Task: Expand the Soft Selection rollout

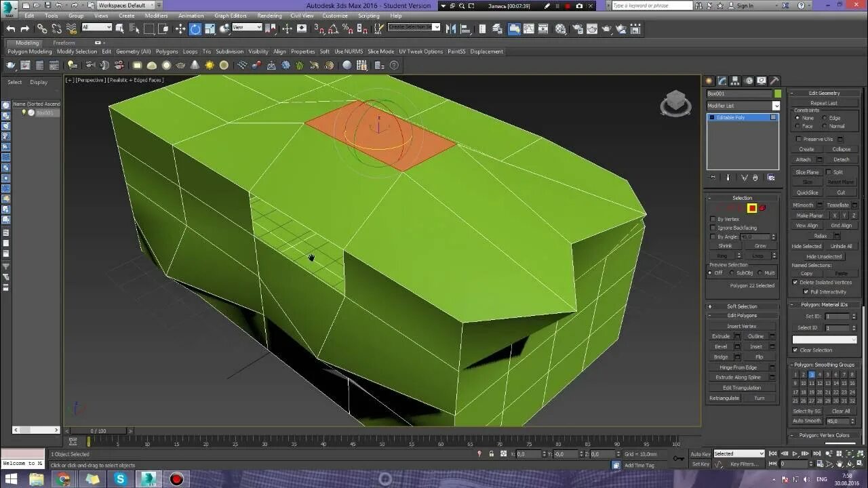Action: pyautogui.click(x=743, y=306)
